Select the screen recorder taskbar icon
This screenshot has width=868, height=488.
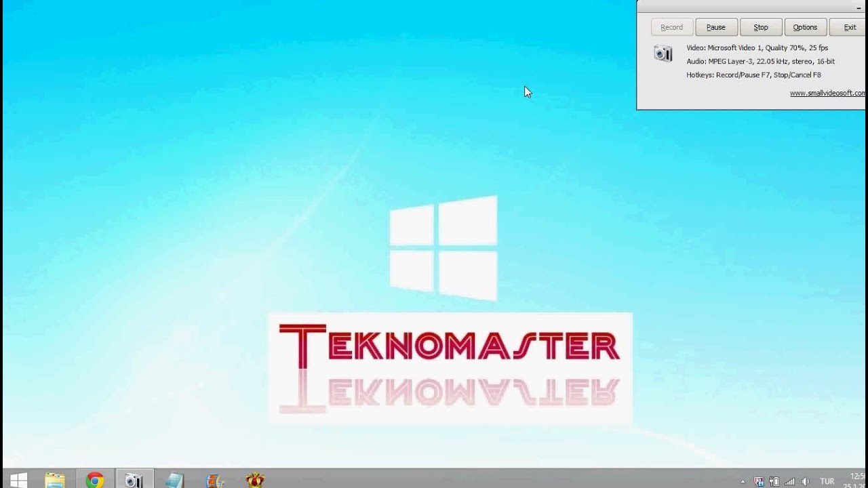tap(134, 480)
